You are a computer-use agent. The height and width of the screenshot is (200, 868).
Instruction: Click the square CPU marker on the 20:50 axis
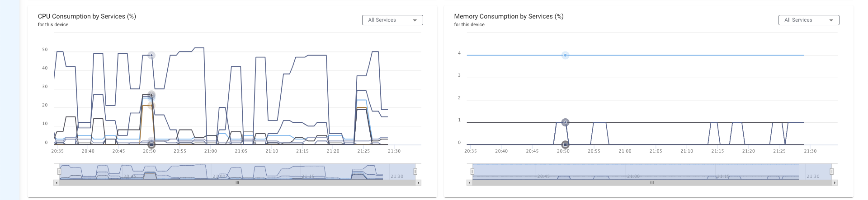[151, 145]
